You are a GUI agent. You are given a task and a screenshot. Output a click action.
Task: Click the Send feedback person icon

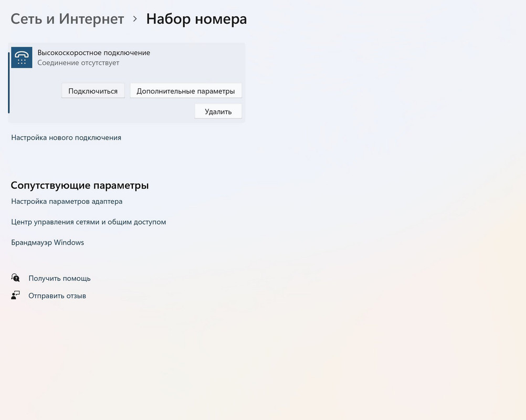pyautogui.click(x=15, y=295)
